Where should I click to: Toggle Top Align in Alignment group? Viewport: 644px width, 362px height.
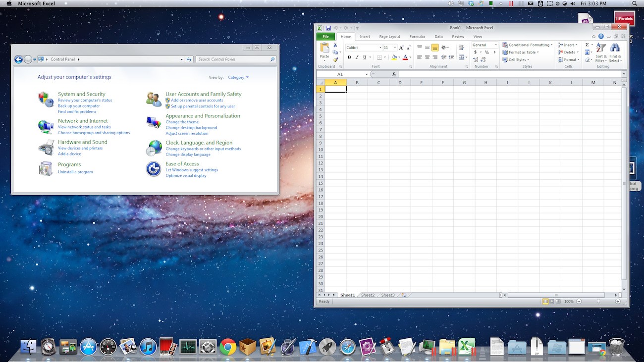(x=420, y=48)
